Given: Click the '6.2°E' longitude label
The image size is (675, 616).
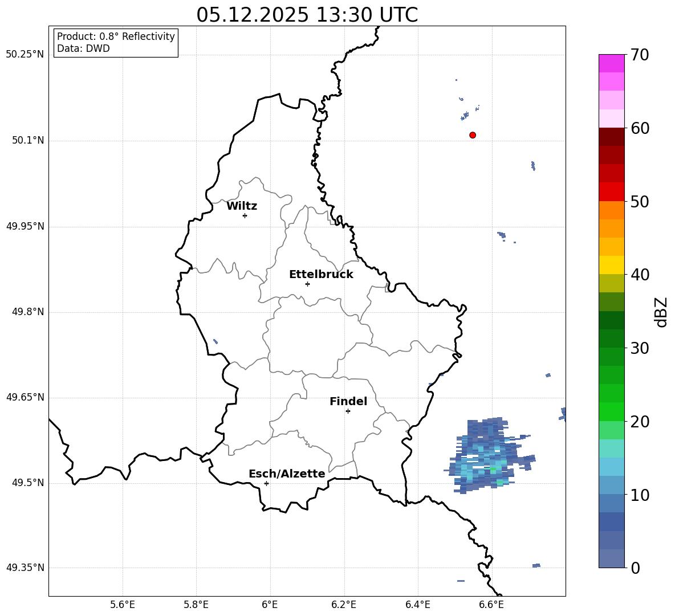Looking at the screenshot, I should (x=344, y=605).
